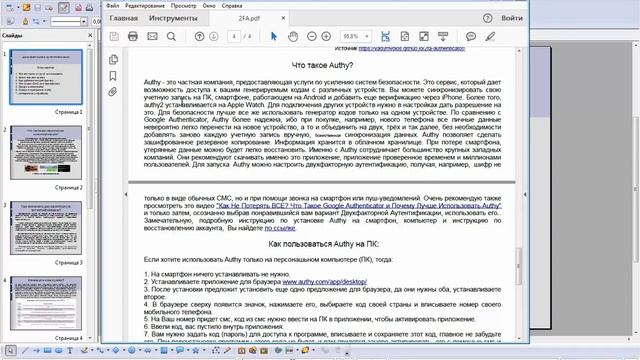The image size is (640, 360).
Task: Select slide thumbnail Страница 2
Action: pyautogui.click(x=46, y=152)
